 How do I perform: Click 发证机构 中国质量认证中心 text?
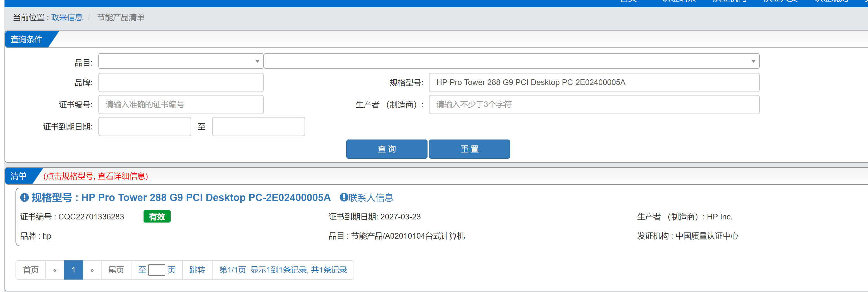pos(688,236)
